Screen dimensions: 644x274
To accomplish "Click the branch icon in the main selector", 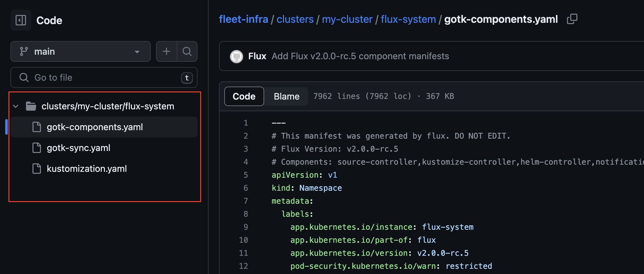I will click(24, 51).
